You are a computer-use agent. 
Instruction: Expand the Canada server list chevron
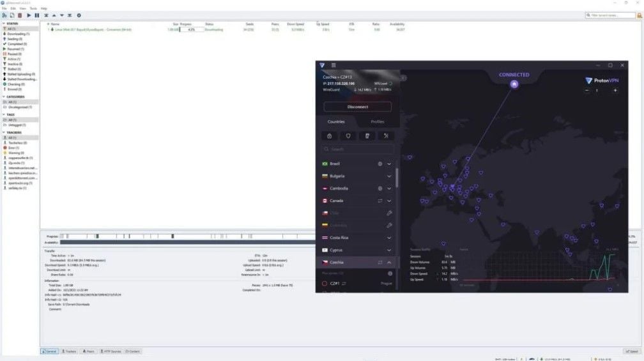pos(389,201)
